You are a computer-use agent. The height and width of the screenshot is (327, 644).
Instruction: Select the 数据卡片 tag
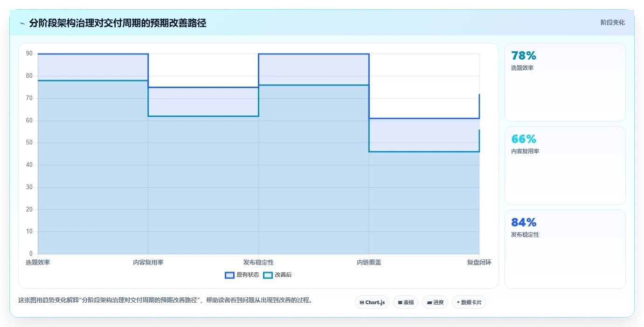469,302
